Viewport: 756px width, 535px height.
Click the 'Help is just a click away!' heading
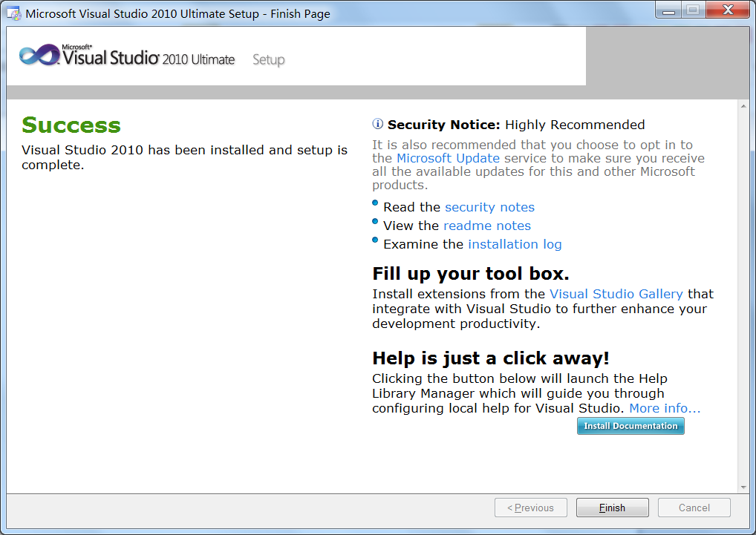pyautogui.click(x=491, y=358)
